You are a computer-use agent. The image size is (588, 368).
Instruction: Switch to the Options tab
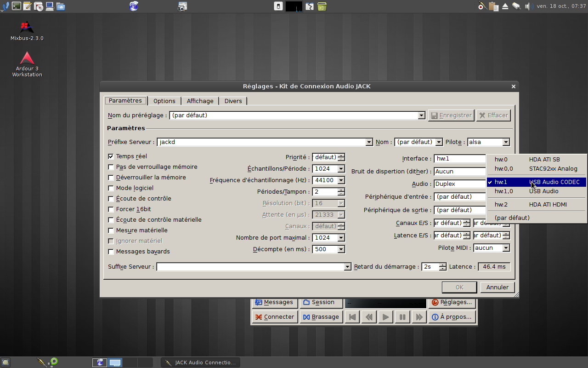coord(164,101)
